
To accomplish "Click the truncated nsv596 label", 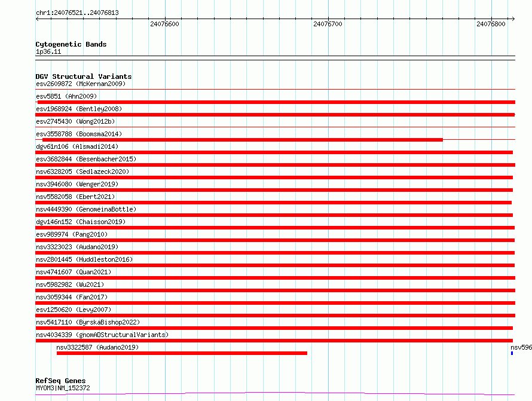I will (x=521, y=347).
